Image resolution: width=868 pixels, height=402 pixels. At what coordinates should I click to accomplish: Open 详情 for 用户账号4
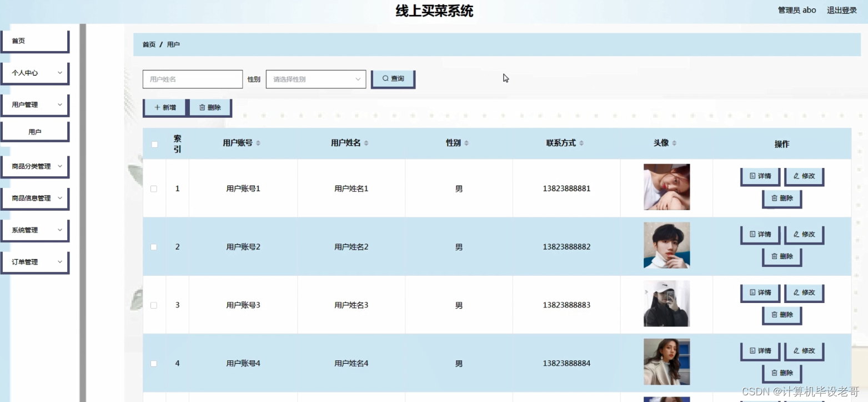(x=760, y=351)
